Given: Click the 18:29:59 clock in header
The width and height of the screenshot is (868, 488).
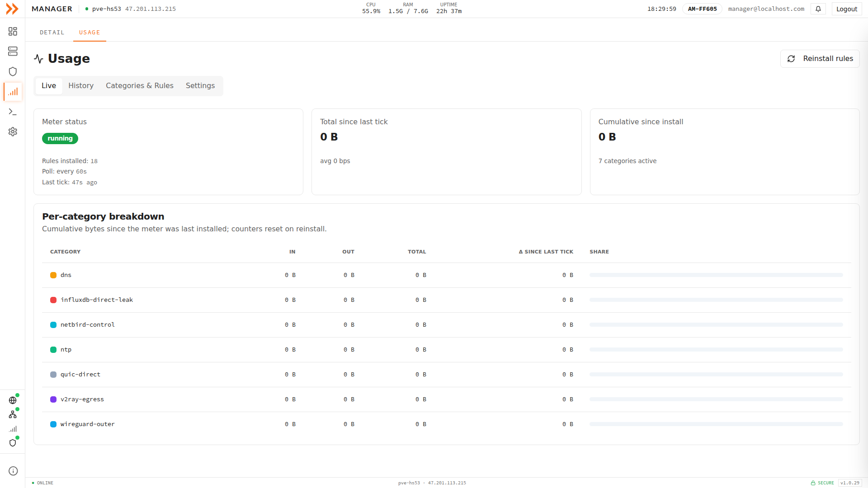Looking at the screenshot, I should [x=662, y=9].
